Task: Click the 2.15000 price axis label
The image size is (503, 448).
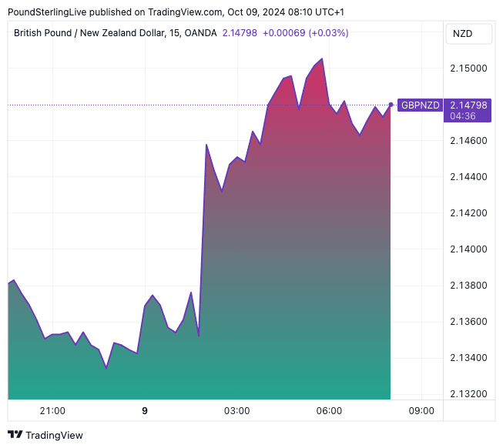Action: pyautogui.click(x=468, y=69)
